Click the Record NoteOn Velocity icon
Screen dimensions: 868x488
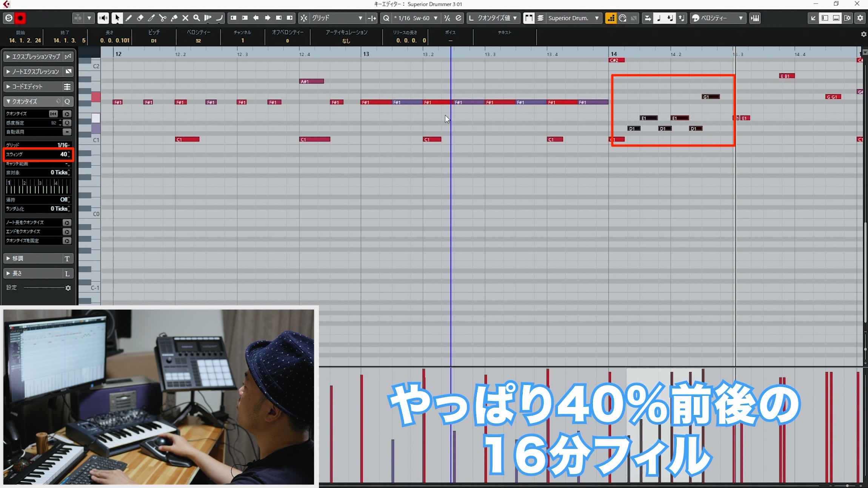tap(681, 18)
